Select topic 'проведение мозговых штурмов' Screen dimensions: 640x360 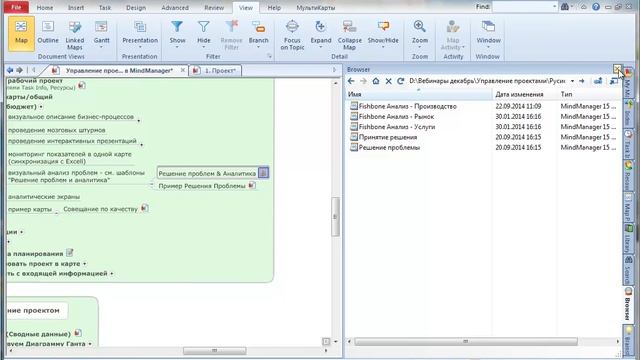(x=56, y=130)
